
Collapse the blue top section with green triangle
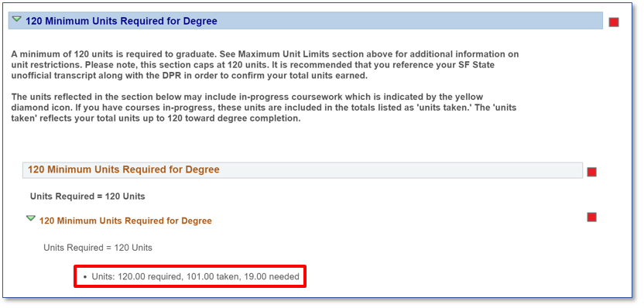point(16,19)
